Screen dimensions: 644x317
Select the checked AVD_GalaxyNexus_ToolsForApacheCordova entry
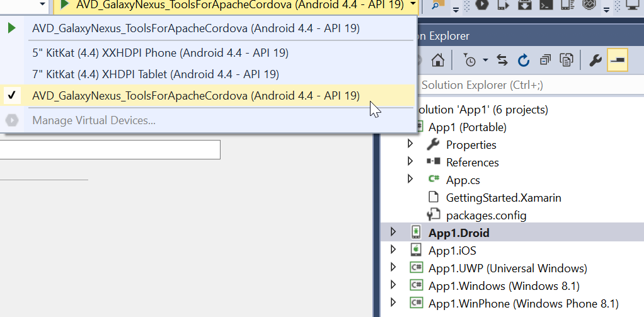(208, 95)
